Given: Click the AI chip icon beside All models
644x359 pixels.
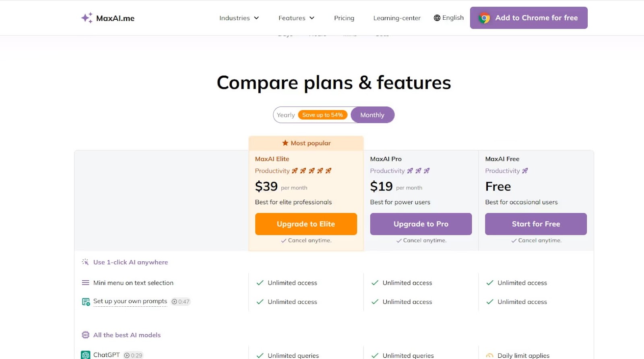Looking at the screenshot, I should coord(85,335).
